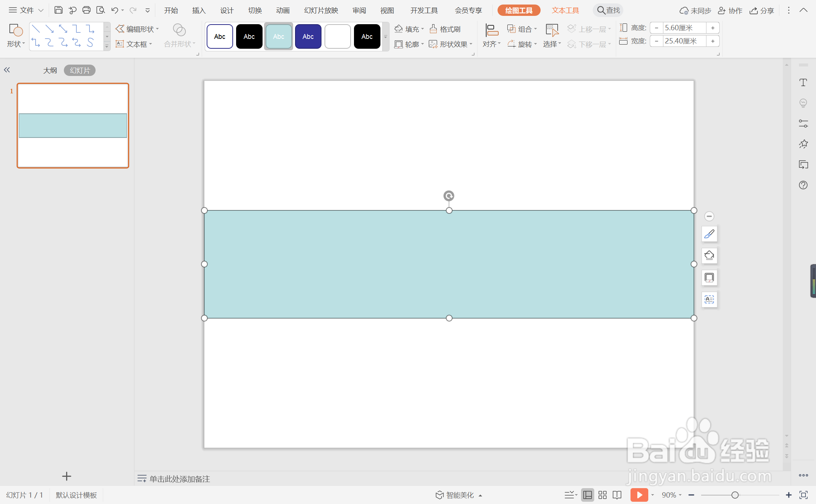Expand the shape styles gallery arrow
The height and width of the screenshot is (504, 816).
pyautogui.click(x=386, y=37)
